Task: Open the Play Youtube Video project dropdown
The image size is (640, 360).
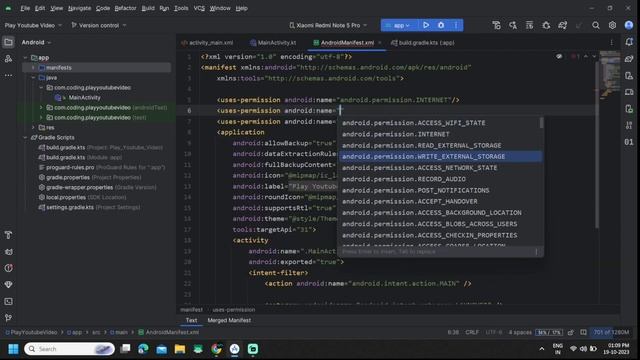Action: (33, 25)
